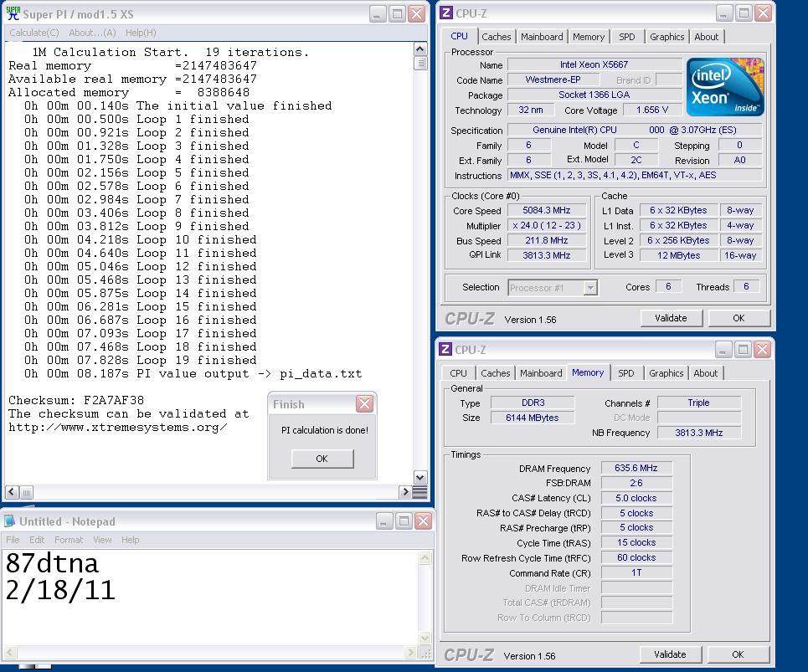Click scroll left arrow in Super PI window
Screen dimensions: 808x672
[x=12, y=492]
